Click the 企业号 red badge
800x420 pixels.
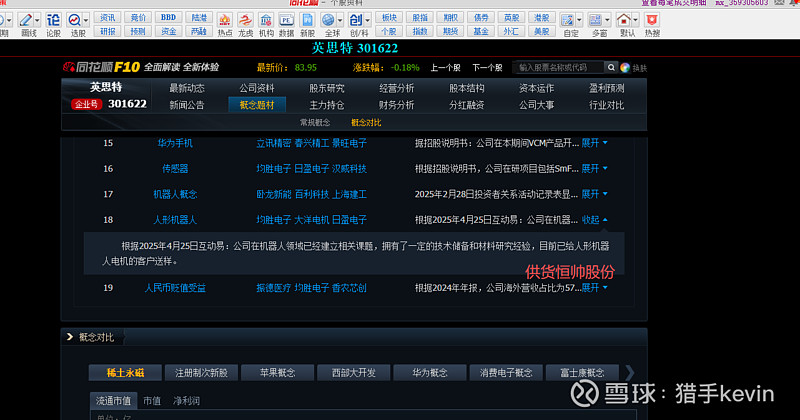click(x=87, y=104)
